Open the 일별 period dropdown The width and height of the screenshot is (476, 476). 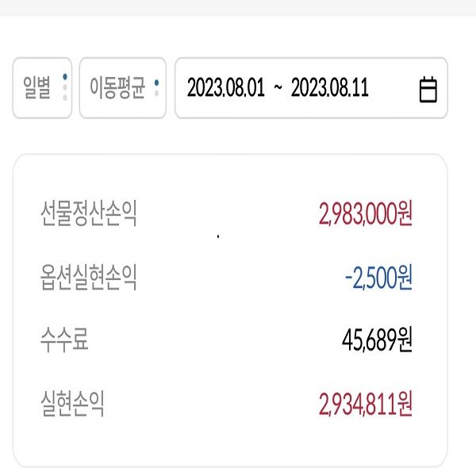coord(42,88)
